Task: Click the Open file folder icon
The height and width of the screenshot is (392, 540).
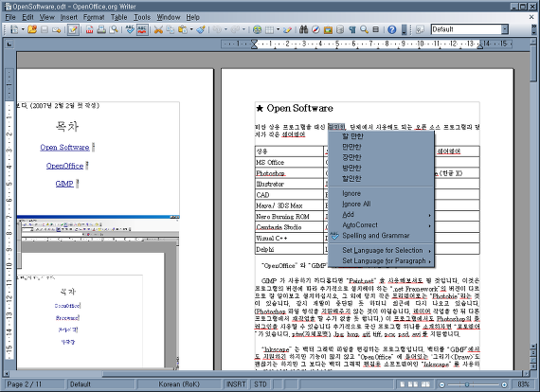Action: click(32, 29)
